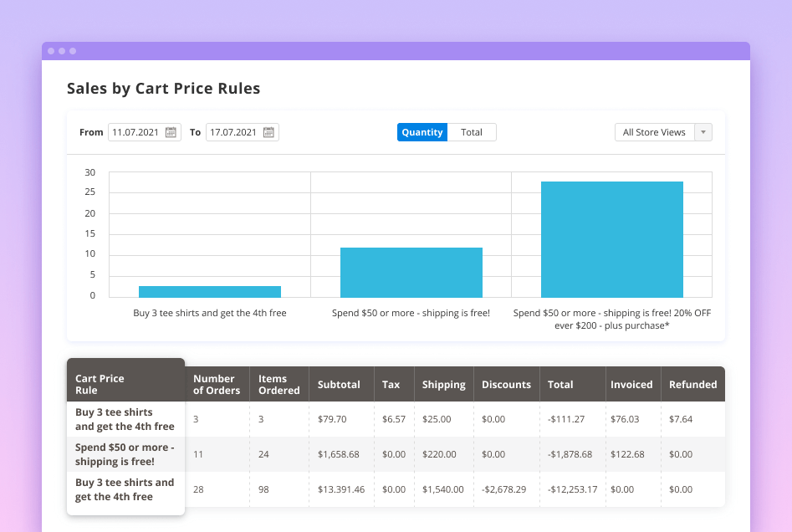This screenshot has width=792, height=532.
Task: Click the Subtotal column header
Action: tap(339, 385)
